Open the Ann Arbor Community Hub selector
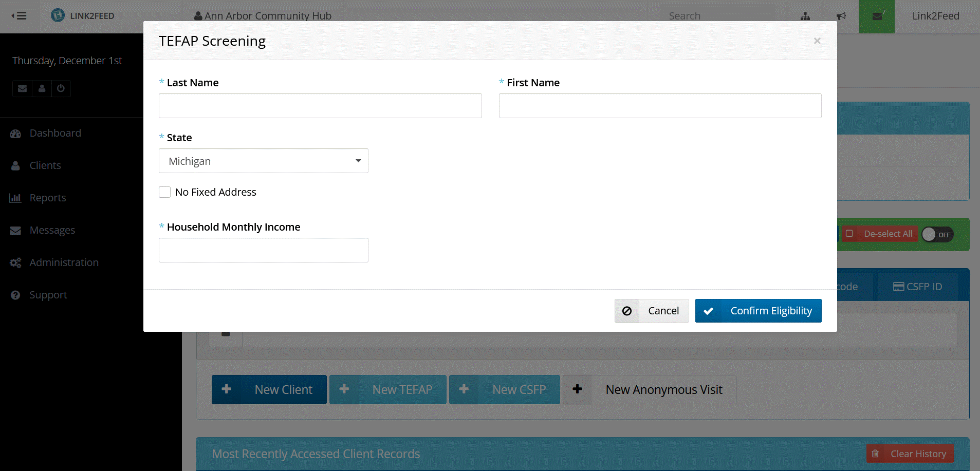Viewport: 980px width, 471px height. coord(263,16)
